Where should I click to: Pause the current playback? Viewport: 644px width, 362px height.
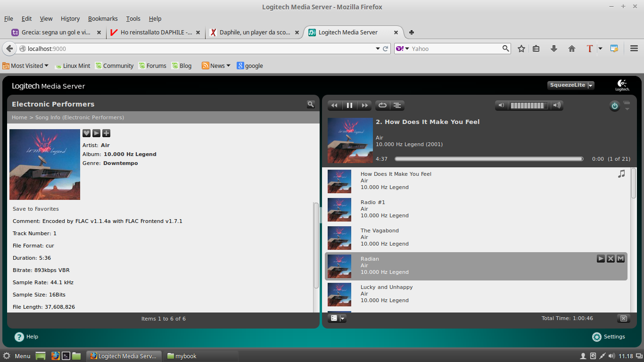click(349, 106)
